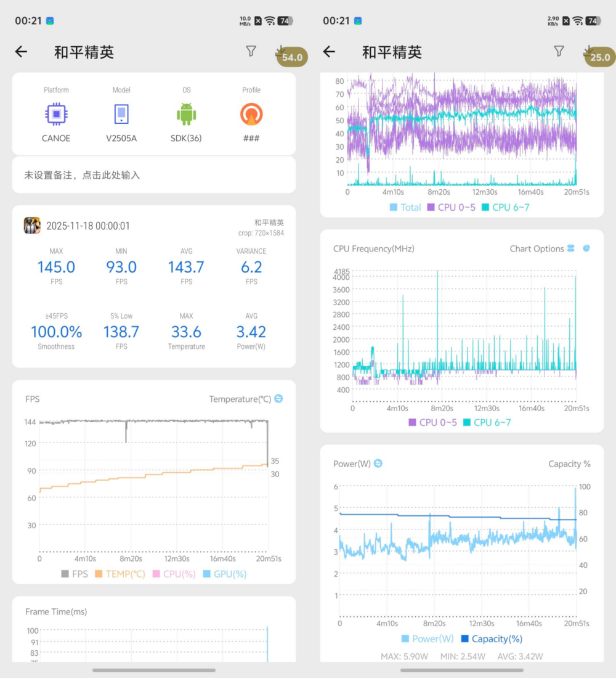Tap back arrow on left screen
Viewport: 616px width, 678px height.
pyautogui.click(x=22, y=52)
